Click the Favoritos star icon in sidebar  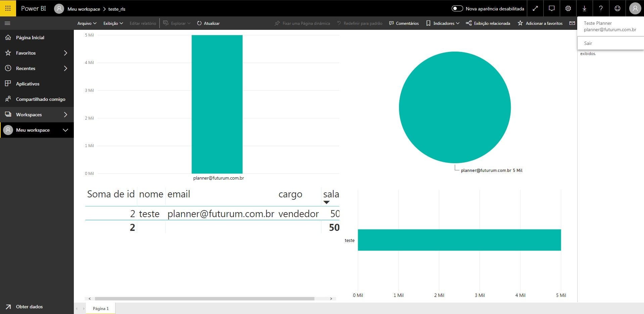pyautogui.click(x=8, y=53)
